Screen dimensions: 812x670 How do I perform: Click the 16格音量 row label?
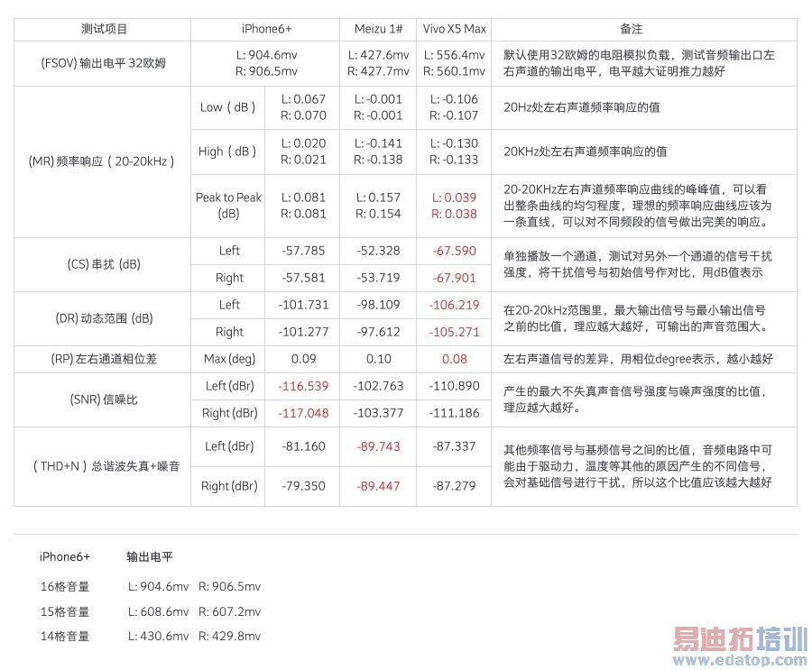[65, 587]
